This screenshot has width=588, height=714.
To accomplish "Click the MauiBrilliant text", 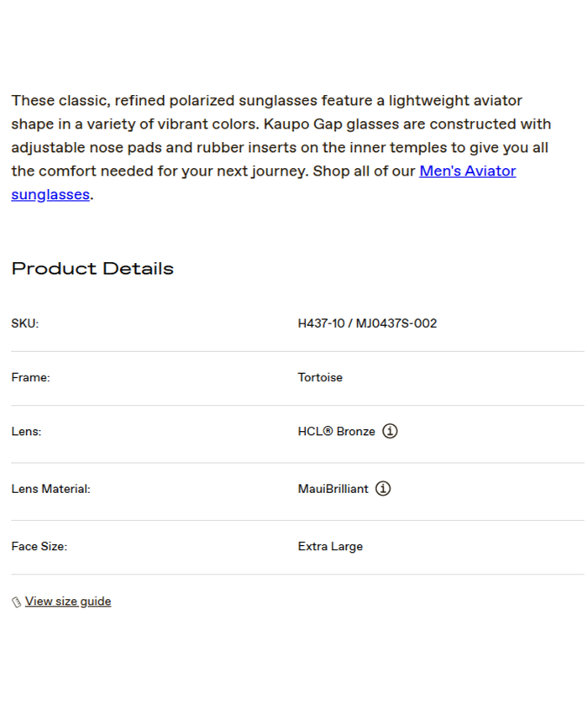I will pyautogui.click(x=333, y=488).
